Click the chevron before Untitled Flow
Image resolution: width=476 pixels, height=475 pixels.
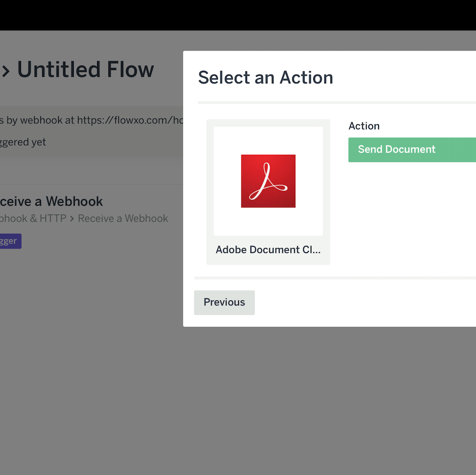coord(6,70)
